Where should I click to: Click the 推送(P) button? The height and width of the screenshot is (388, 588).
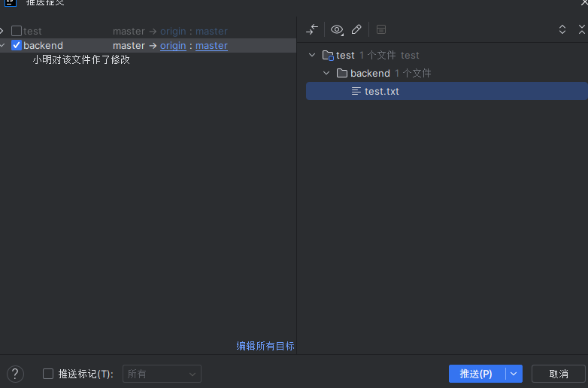click(476, 374)
